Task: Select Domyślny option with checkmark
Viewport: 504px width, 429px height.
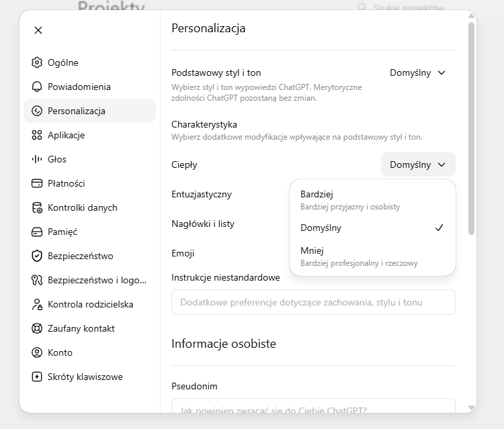Action: pyautogui.click(x=372, y=228)
